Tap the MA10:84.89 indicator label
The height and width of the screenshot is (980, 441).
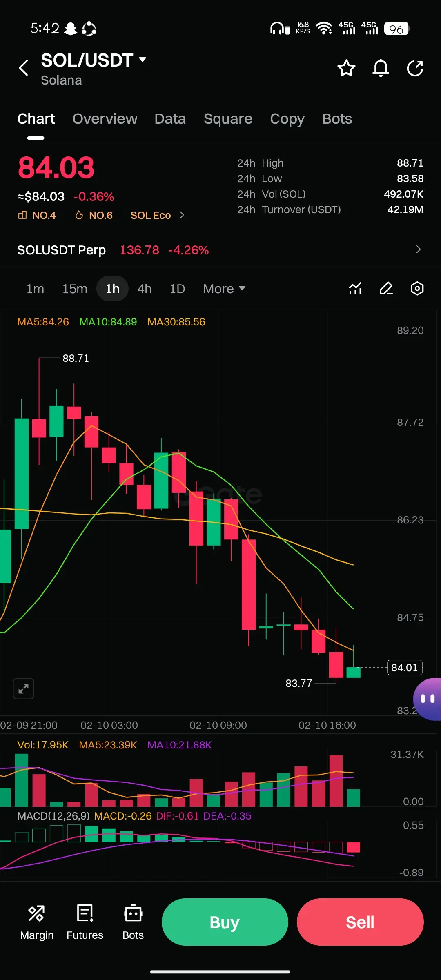tap(108, 322)
